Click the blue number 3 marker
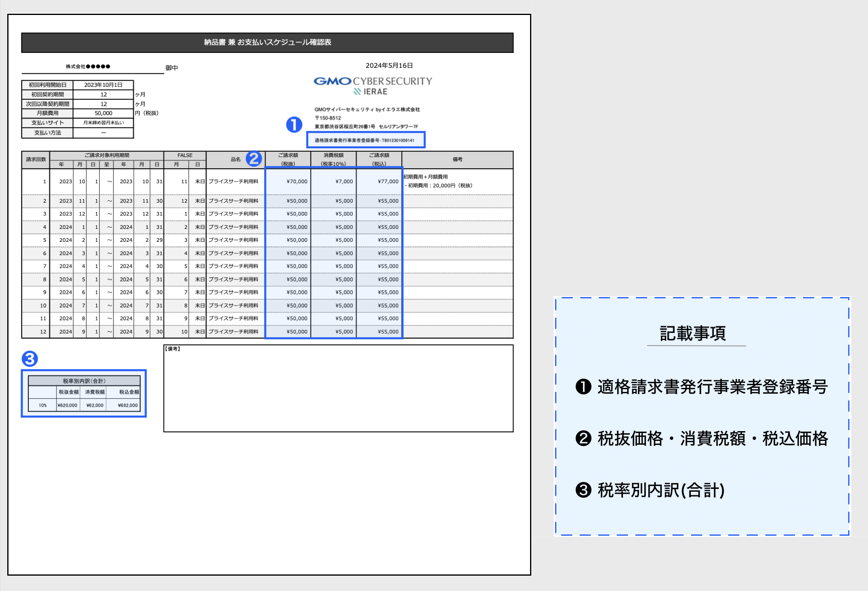Viewport: 868px width, 591px height. click(29, 358)
